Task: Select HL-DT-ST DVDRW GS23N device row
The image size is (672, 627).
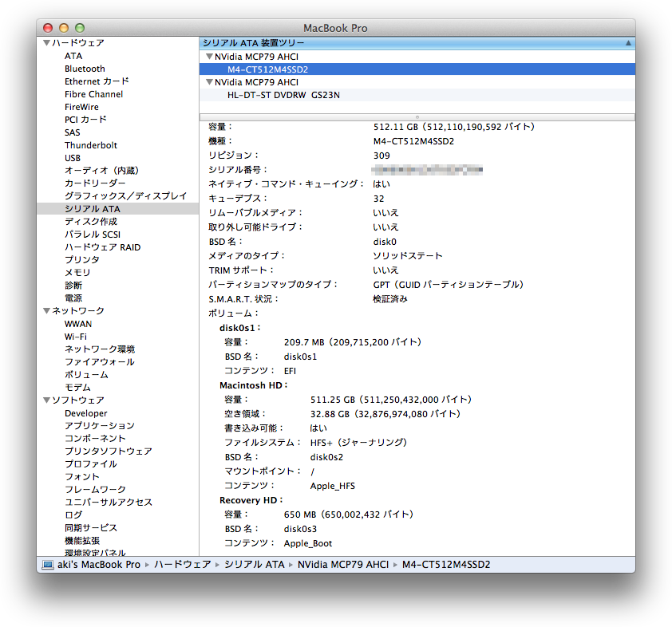Action: [417, 95]
